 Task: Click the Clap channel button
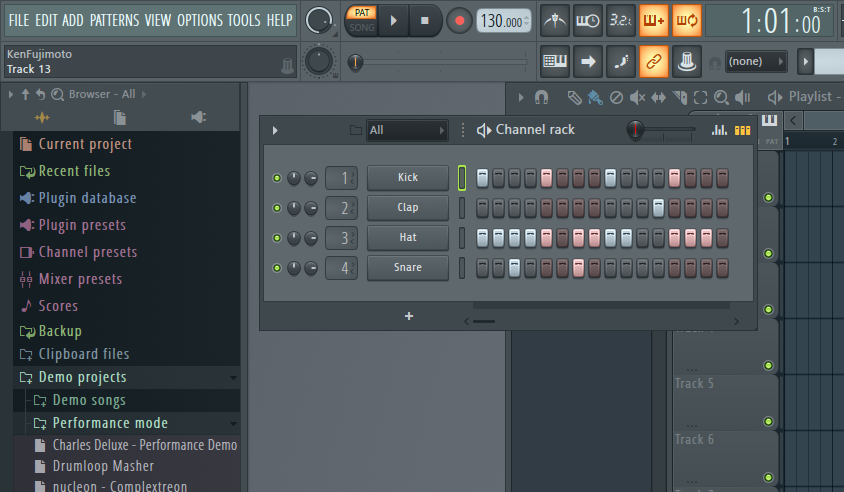[407, 208]
